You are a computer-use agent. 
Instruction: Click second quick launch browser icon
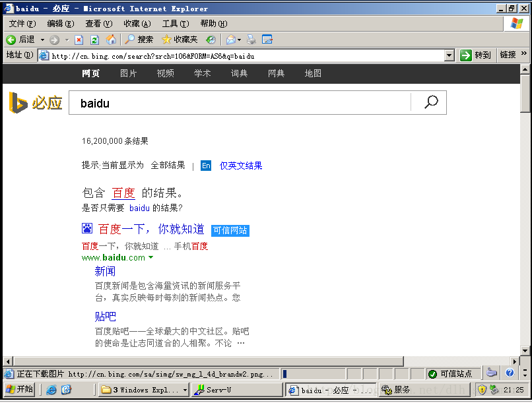pyautogui.click(x=66, y=390)
